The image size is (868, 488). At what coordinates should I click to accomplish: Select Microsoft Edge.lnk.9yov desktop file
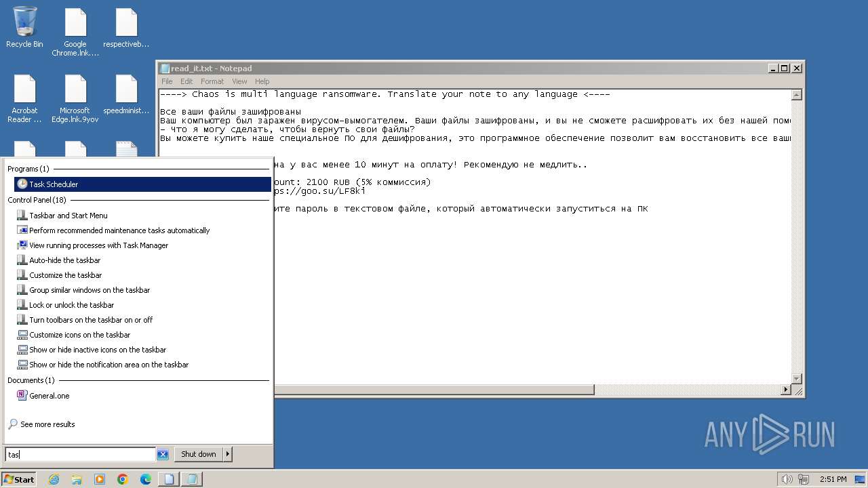pos(75,98)
